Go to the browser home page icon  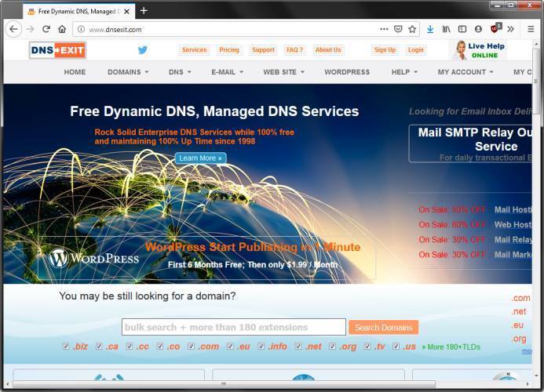click(62, 29)
